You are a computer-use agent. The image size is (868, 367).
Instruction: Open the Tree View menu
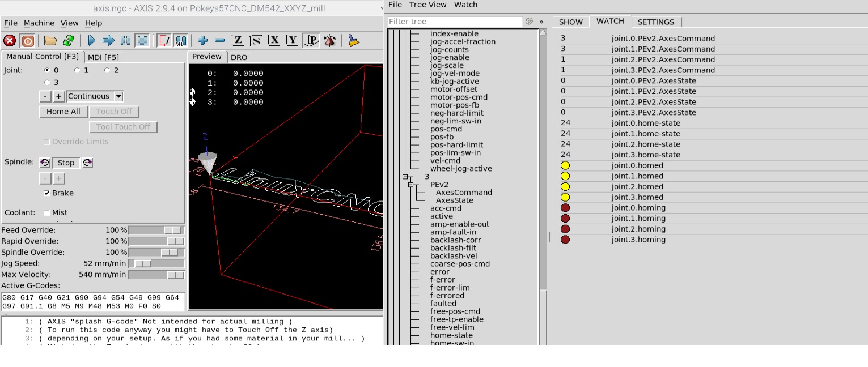click(x=428, y=5)
